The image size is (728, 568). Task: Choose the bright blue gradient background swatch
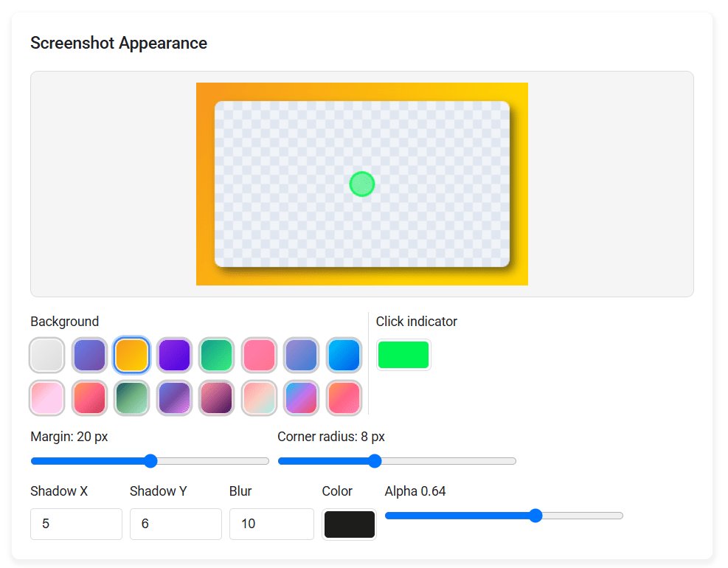pyautogui.click(x=344, y=356)
